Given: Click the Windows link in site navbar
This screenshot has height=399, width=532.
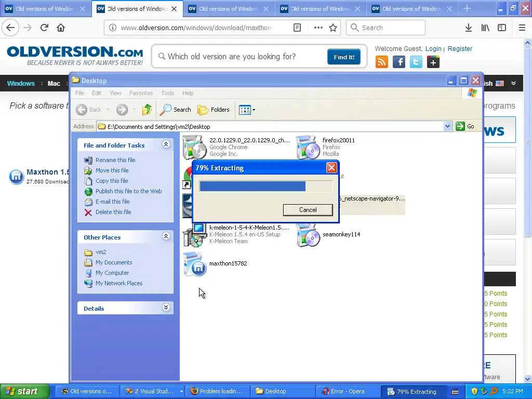Looking at the screenshot, I should click(21, 84).
